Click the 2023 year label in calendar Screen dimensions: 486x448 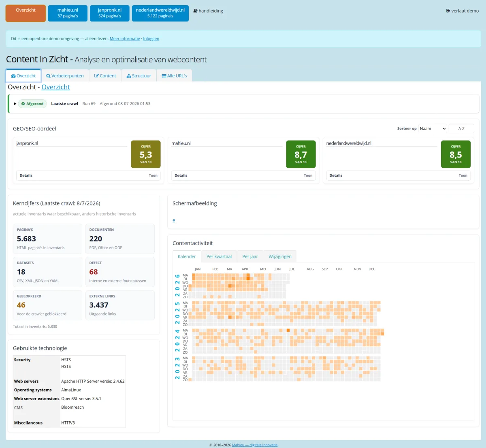pos(177,368)
